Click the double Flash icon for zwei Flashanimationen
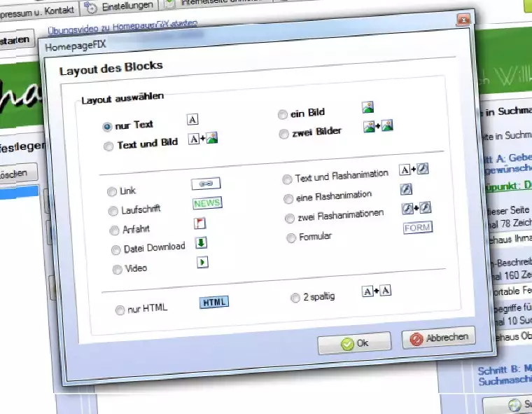 click(x=416, y=208)
